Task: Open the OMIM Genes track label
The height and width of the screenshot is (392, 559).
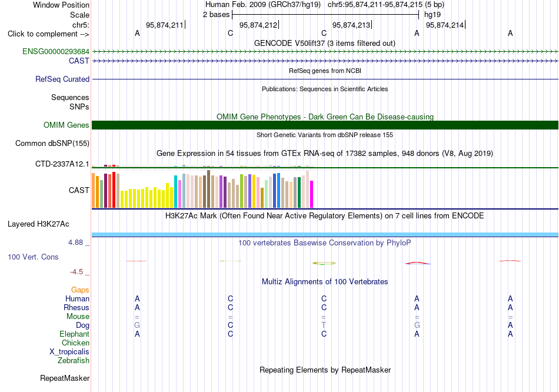Action: (66, 125)
